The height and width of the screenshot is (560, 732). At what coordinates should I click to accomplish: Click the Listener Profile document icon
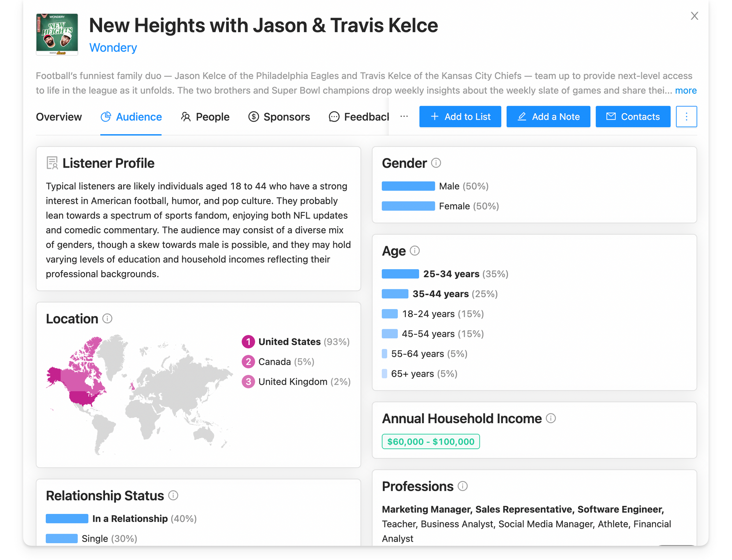(x=52, y=163)
